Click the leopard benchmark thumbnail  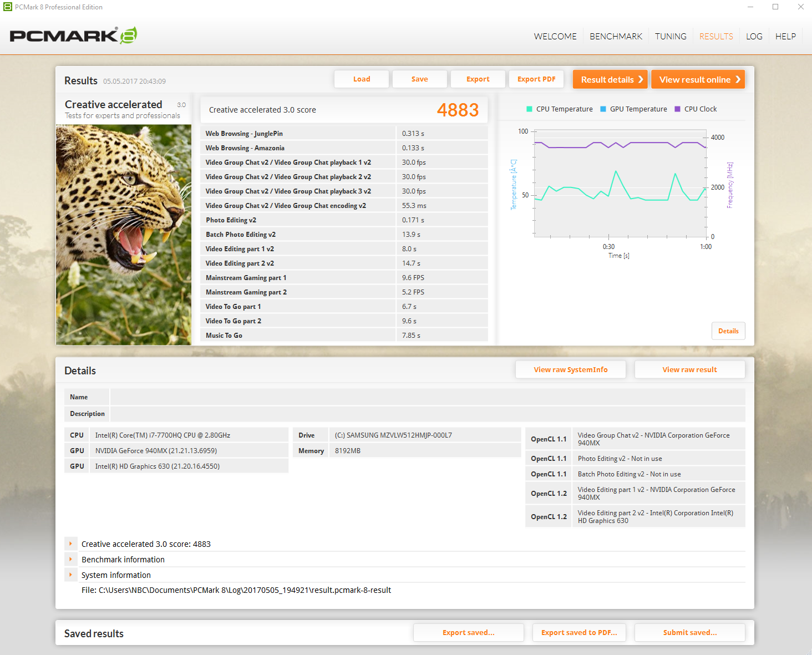(124, 235)
